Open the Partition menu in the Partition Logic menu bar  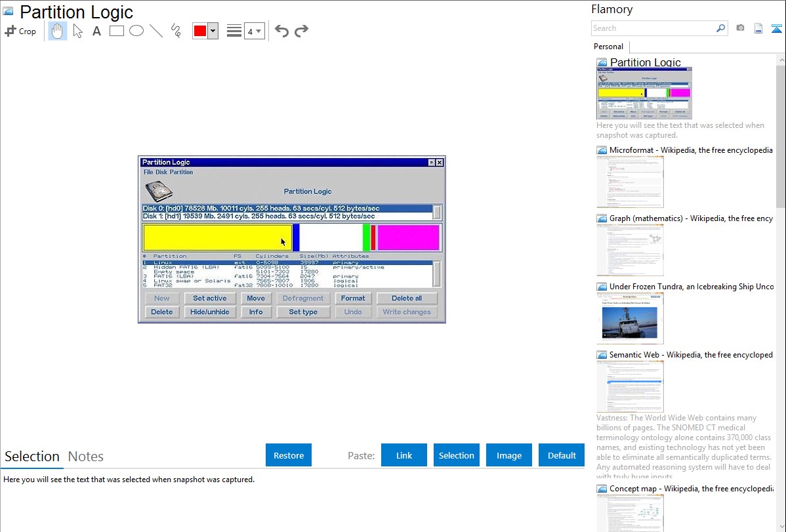coord(181,172)
